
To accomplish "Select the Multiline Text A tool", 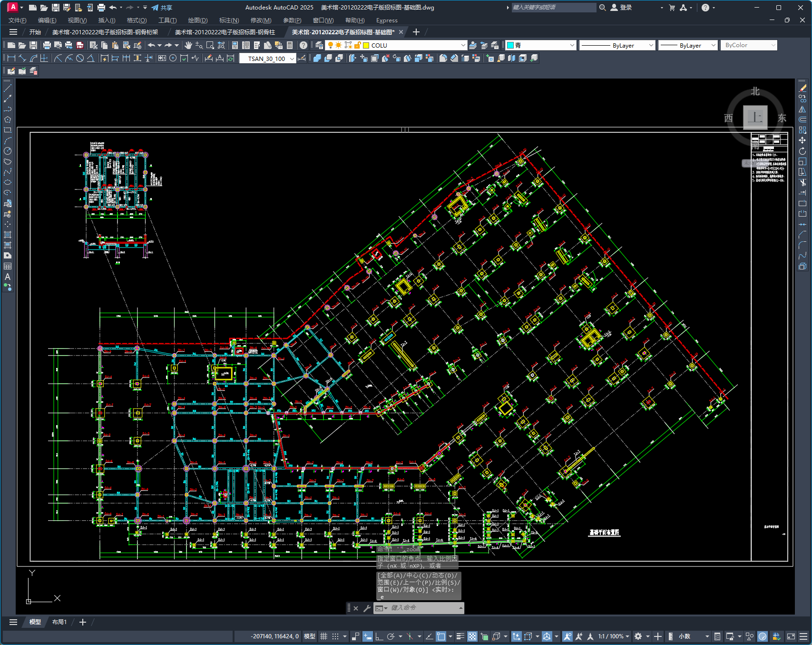I will [x=8, y=277].
